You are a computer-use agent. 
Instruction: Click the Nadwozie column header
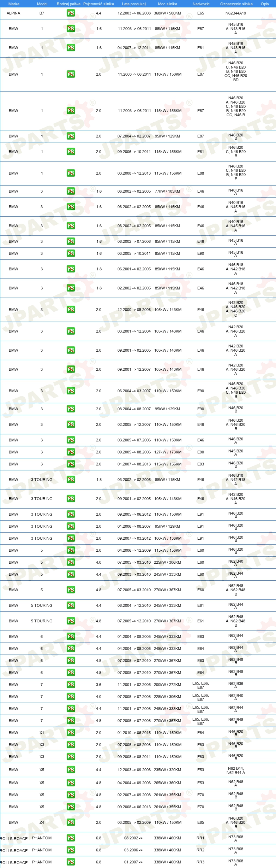[x=201, y=4]
